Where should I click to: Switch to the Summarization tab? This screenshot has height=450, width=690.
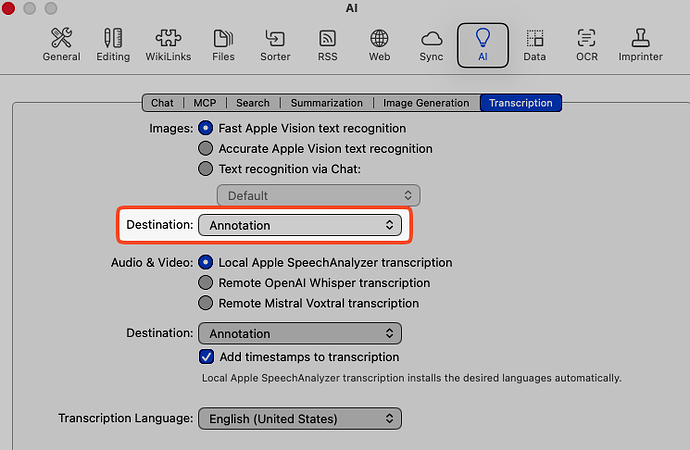pos(327,102)
